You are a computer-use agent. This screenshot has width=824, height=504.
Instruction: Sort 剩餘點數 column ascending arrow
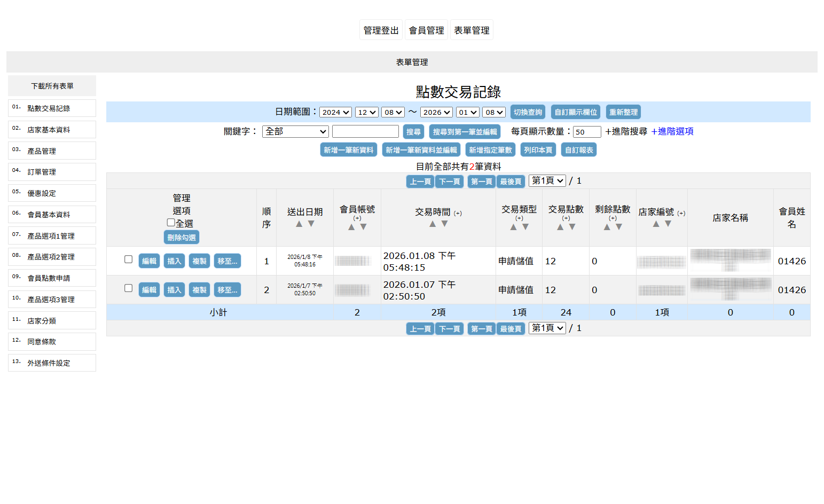click(607, 227)
